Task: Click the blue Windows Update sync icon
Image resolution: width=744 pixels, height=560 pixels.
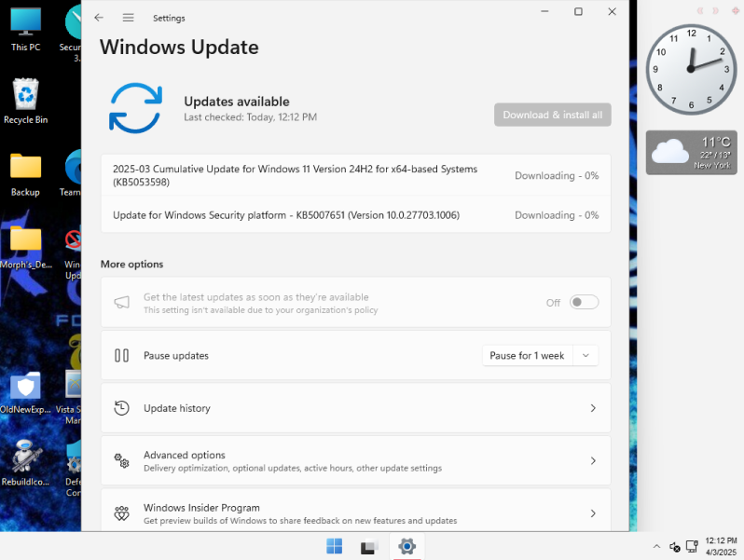Action: pos(136,108)
